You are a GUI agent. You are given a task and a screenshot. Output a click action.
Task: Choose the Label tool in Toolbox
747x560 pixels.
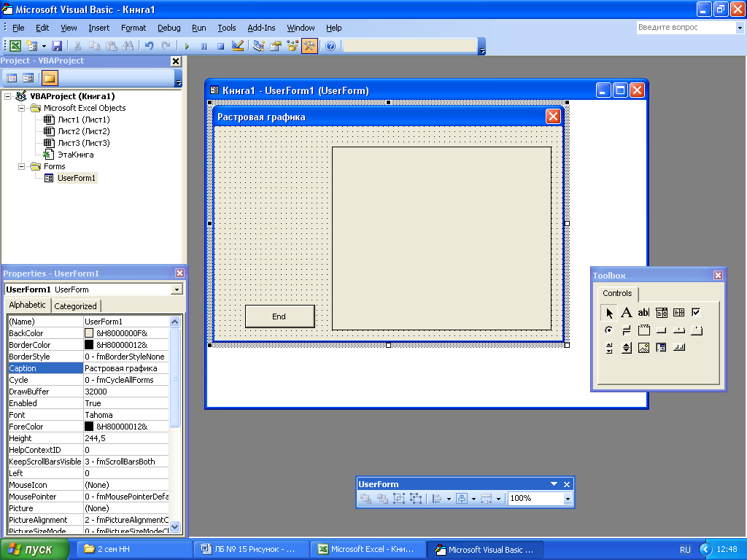click(x=627, y=312)
